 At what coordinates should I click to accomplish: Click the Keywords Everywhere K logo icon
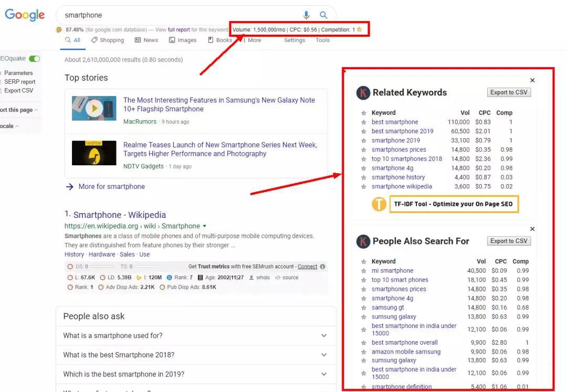[x=363, y=92]
